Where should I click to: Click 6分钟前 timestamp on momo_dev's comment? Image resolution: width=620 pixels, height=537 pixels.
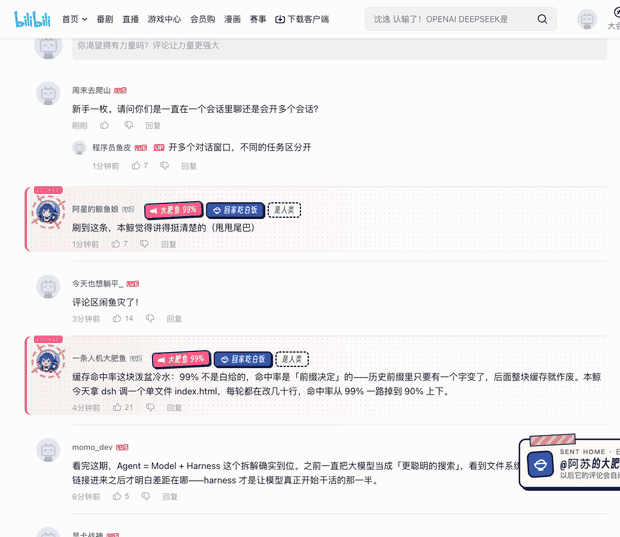click(86, 496)
